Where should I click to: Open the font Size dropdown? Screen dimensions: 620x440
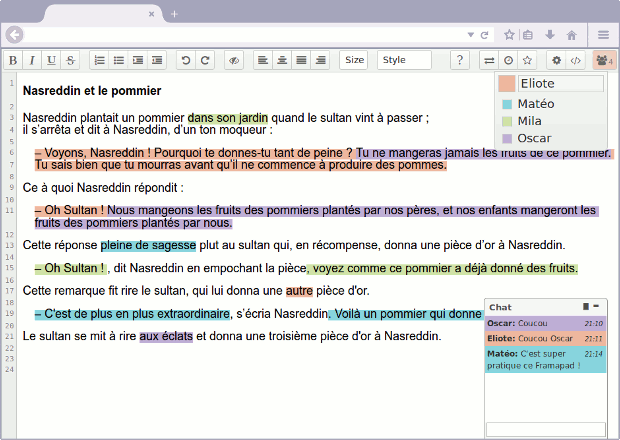pyautogui.click(x=354, y=60)
